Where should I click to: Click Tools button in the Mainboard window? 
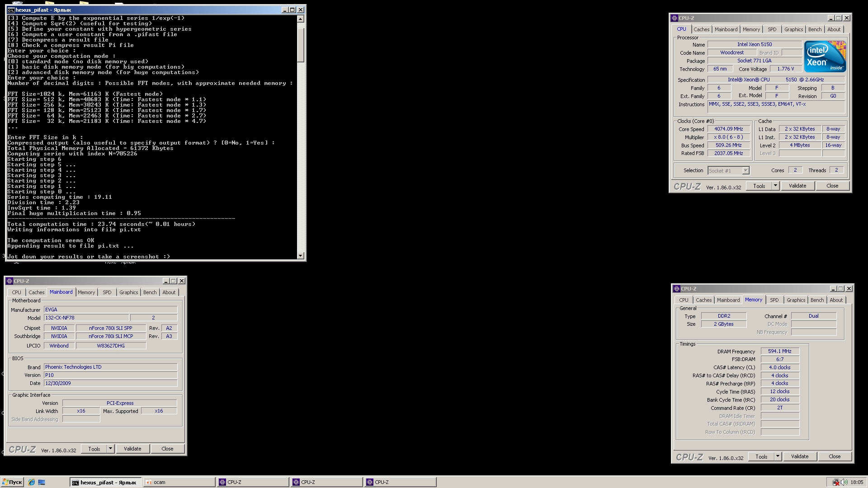coord(94,449)
